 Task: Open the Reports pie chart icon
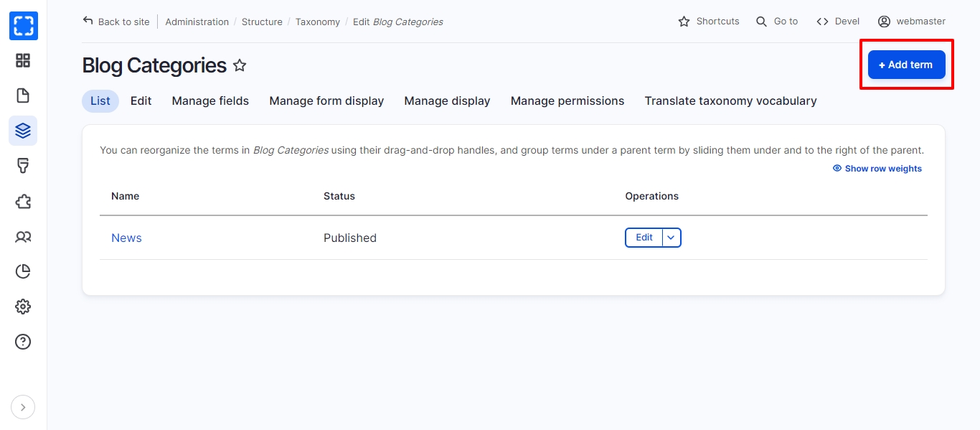point(23,271)
